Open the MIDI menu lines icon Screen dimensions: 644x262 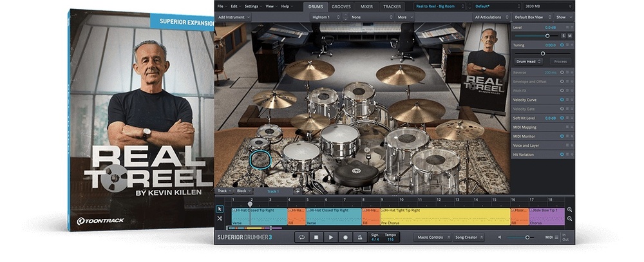point(556,238)
